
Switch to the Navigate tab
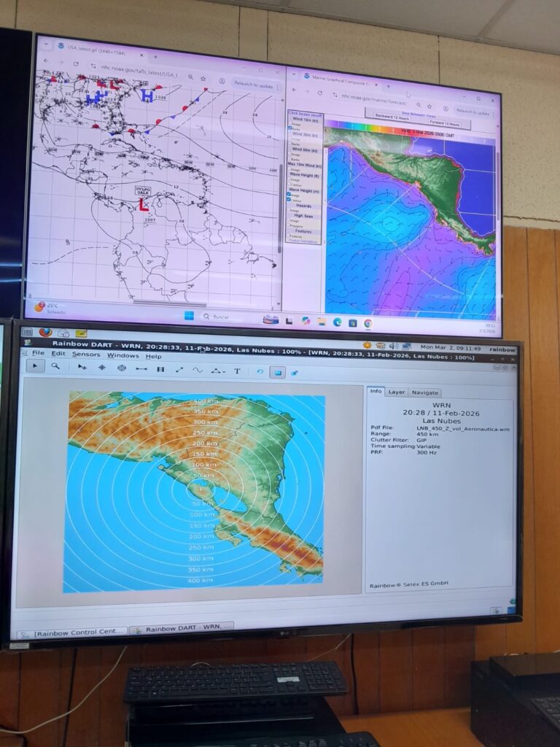(x=425, y=392)
